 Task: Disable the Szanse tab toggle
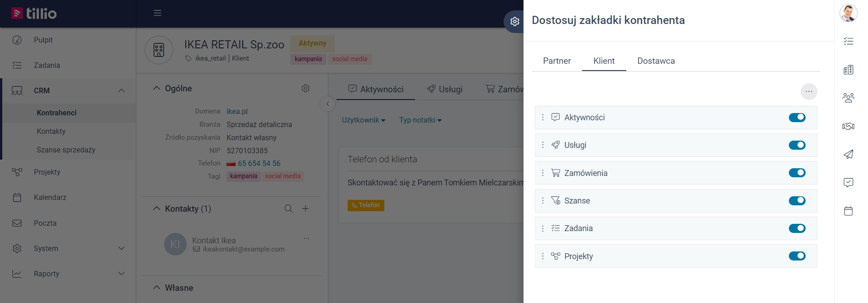pos(797,201)
